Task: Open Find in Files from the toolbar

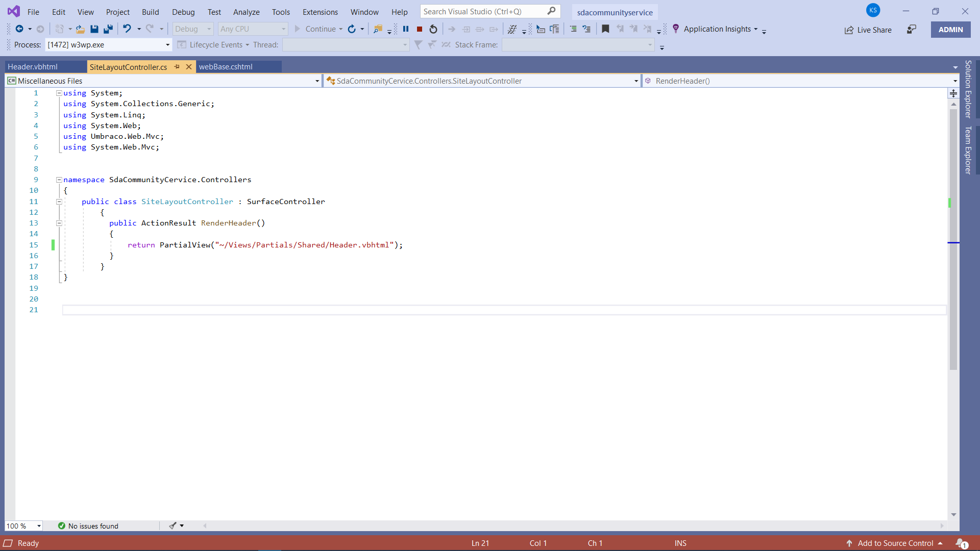Action: click(x=378, y=29)
